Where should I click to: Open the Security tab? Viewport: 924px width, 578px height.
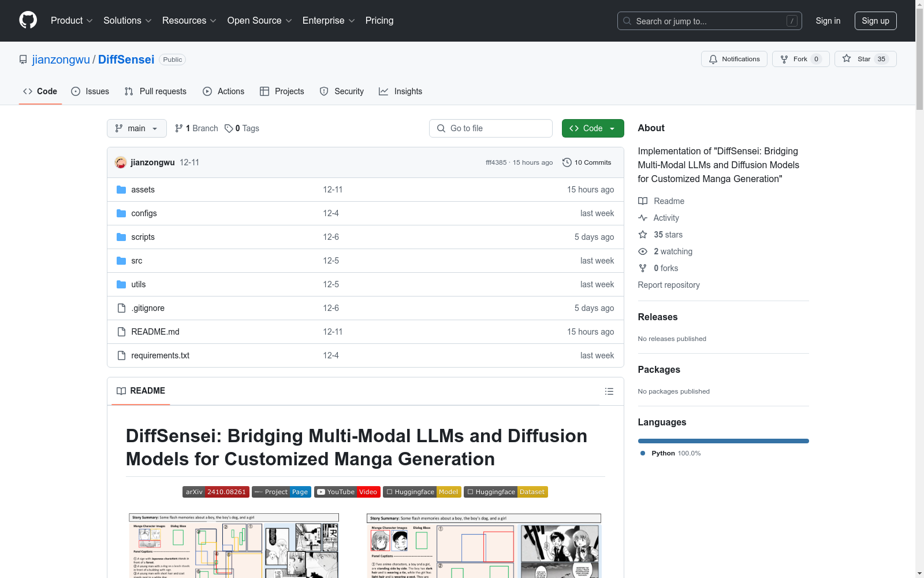click(342, 91)
